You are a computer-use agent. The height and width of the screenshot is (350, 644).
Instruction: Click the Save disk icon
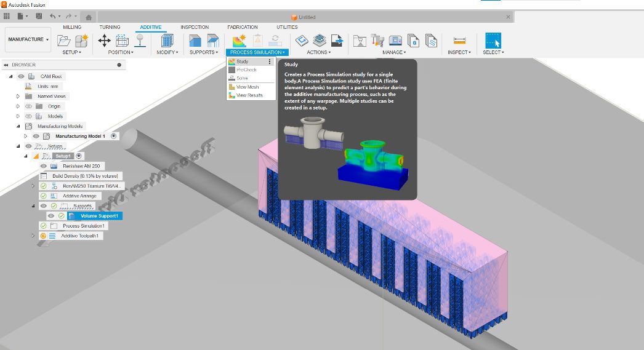(39, 16)
